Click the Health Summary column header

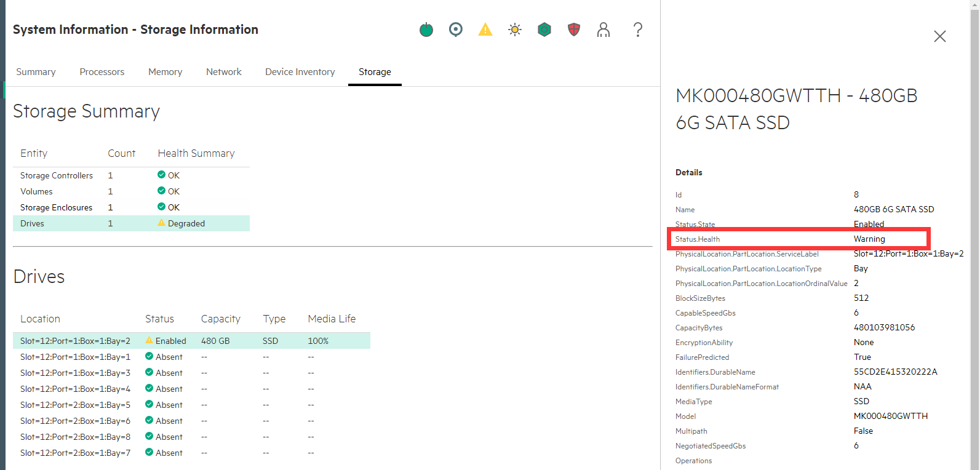pos(196,153)
